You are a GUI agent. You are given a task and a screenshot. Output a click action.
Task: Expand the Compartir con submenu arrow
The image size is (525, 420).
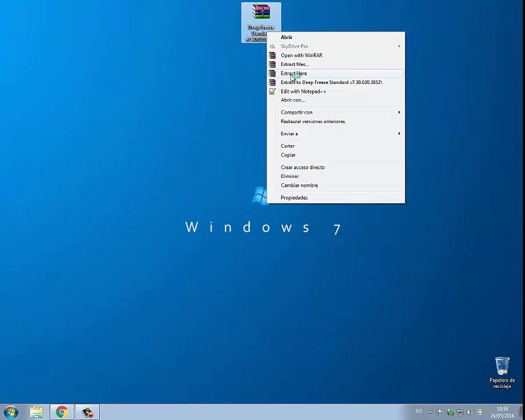point(399,112)
